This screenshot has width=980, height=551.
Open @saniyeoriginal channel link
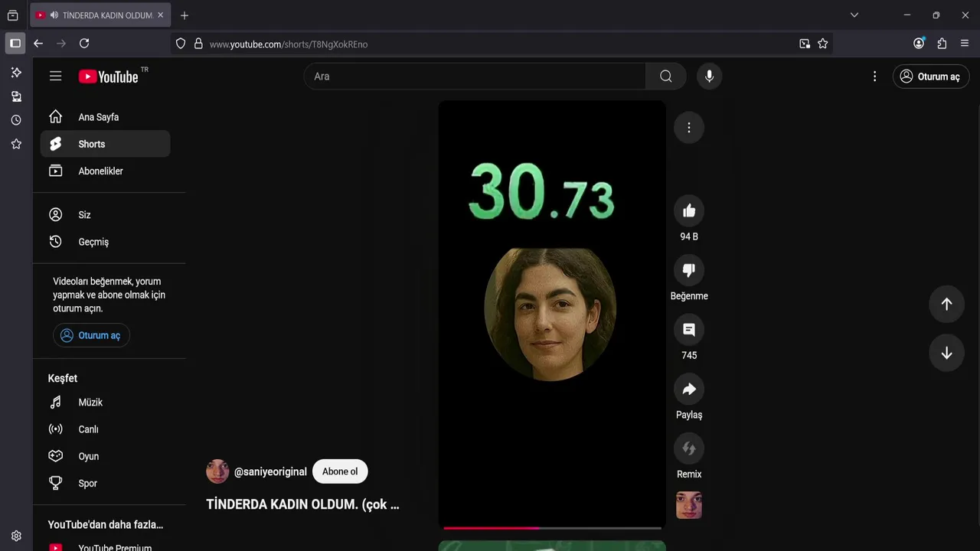[270, 471]
